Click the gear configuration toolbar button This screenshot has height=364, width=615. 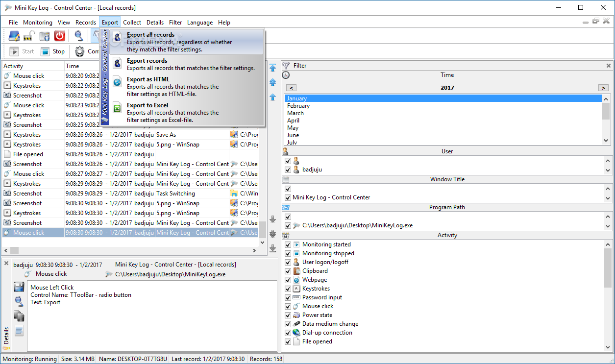click(80, 51)
